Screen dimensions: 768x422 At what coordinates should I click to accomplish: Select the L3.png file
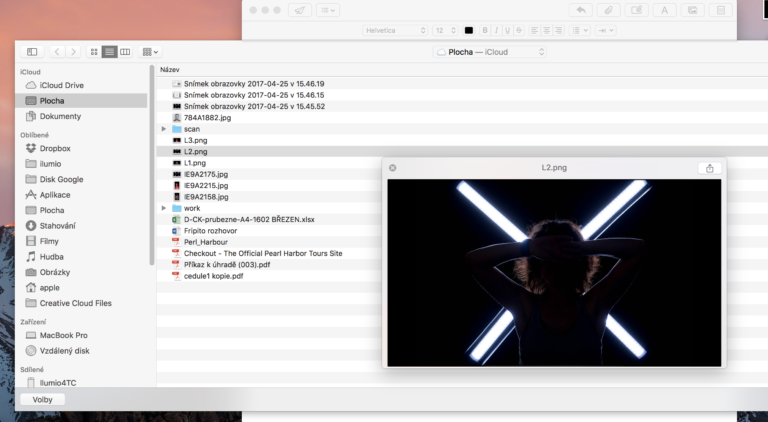(195, 140)
